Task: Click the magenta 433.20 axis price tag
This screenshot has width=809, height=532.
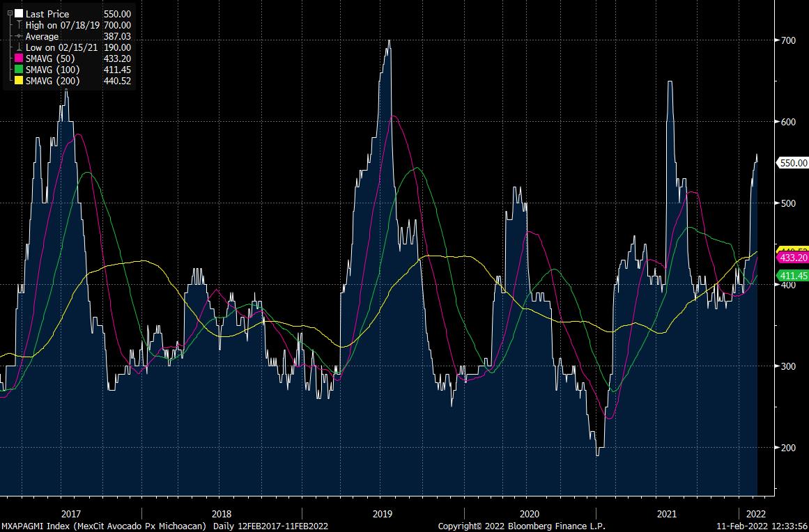Action: coord(792,258)
